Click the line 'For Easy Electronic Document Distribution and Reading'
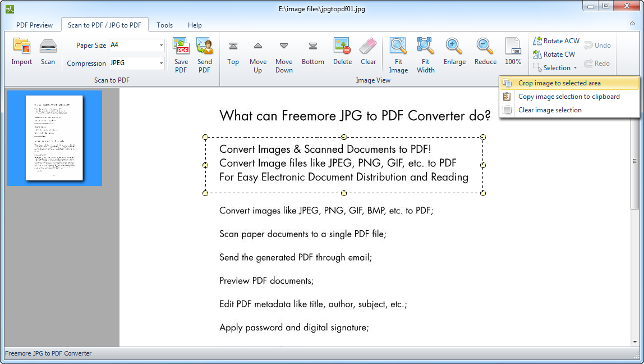The height and width of the screenshot is (364, 644). click(344, 178)
